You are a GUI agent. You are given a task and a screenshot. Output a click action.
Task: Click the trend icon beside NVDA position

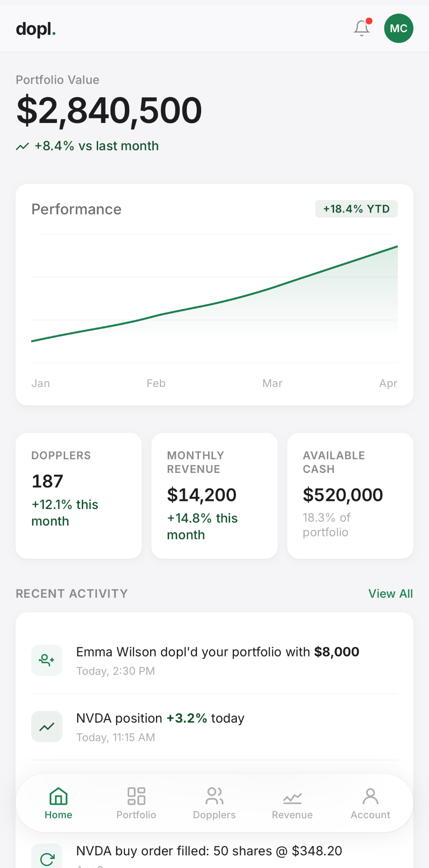coord(47,726)
